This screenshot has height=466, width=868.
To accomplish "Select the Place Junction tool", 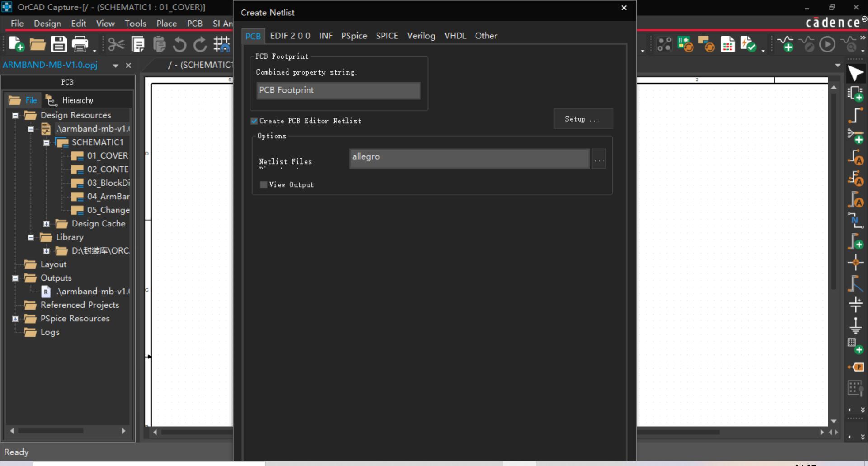I will (x=855, y=262).
